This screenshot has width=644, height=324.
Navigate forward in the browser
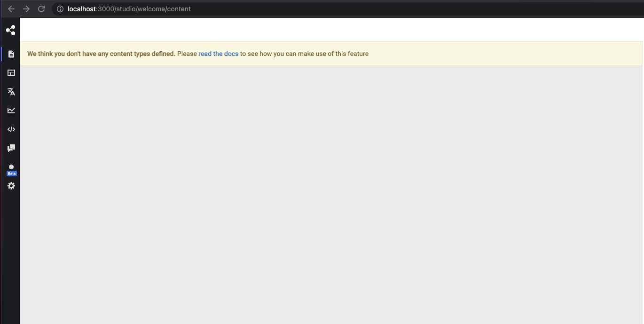coord(26,8)
